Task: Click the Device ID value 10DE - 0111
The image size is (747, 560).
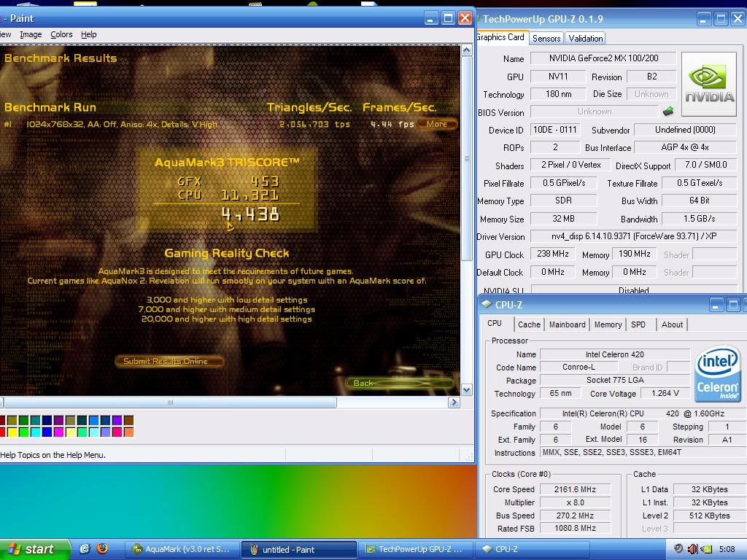Action: (x=554, y=130)
